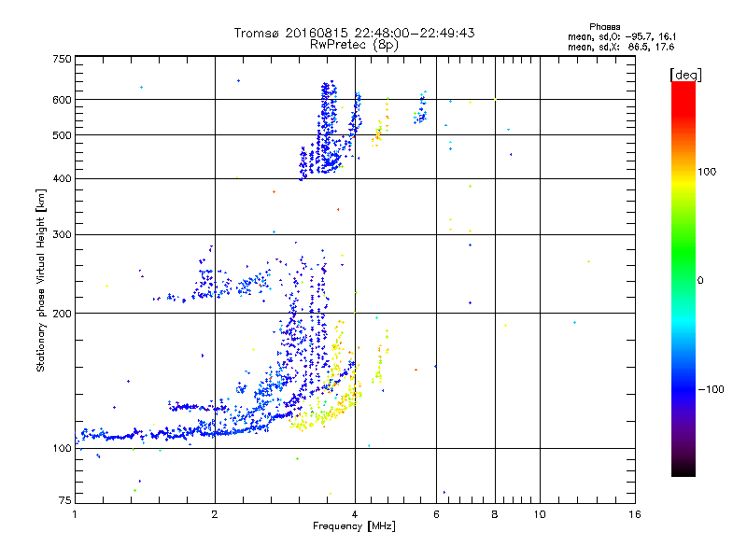Viewport: 747px width, 560px height.
Task: Click the "[deg]" colorbar unit label
Action: [x=685, y=75]
